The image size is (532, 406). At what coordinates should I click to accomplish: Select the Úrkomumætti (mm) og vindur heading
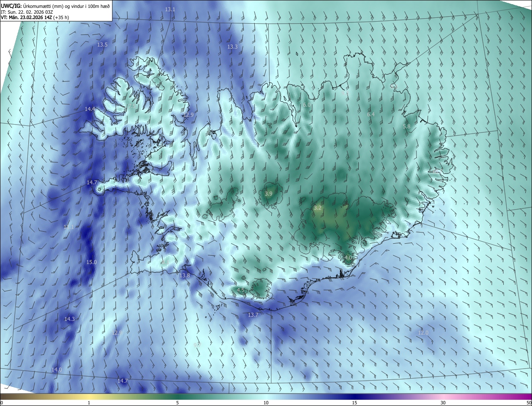click(66, 6)
